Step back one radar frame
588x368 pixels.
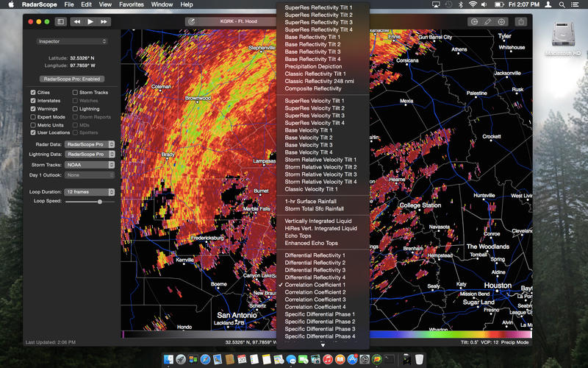coord(77,22)
